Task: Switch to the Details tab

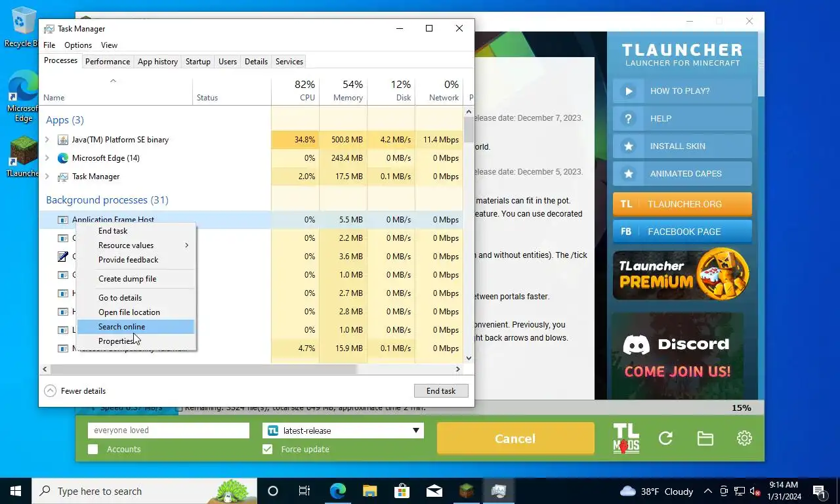Action: (x=256, y=62)
